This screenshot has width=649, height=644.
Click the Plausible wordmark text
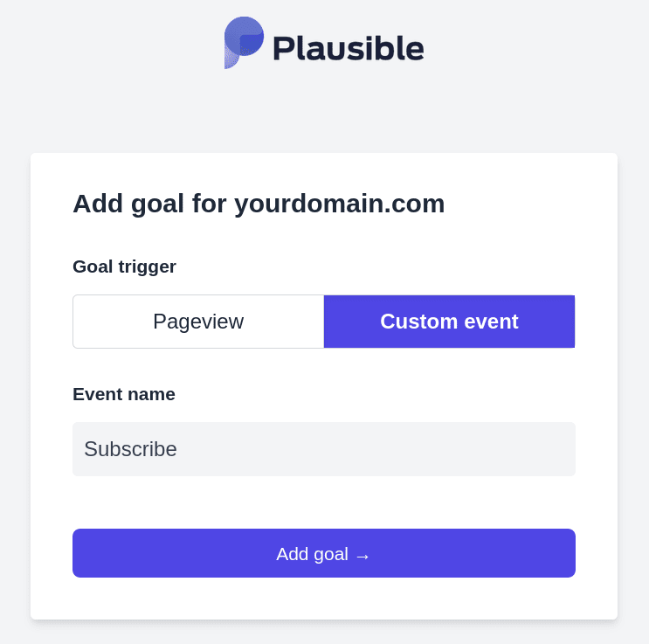pos(348,48)
